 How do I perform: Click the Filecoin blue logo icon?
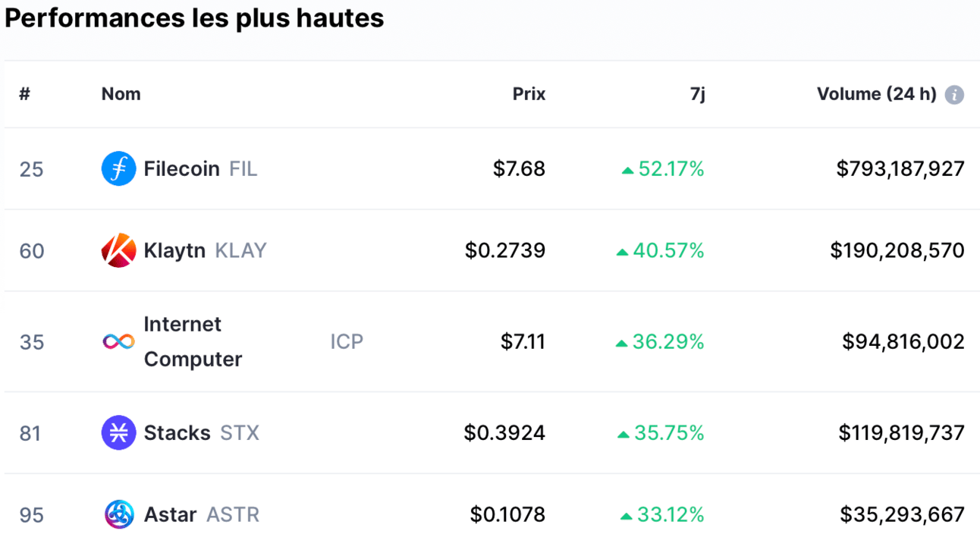point(118,168)
